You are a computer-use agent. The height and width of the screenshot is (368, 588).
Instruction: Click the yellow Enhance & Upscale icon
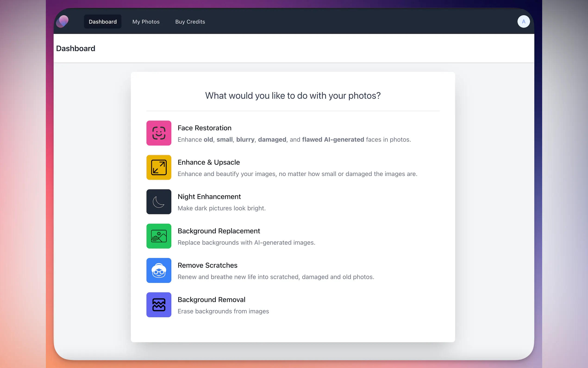pos(159,168)
